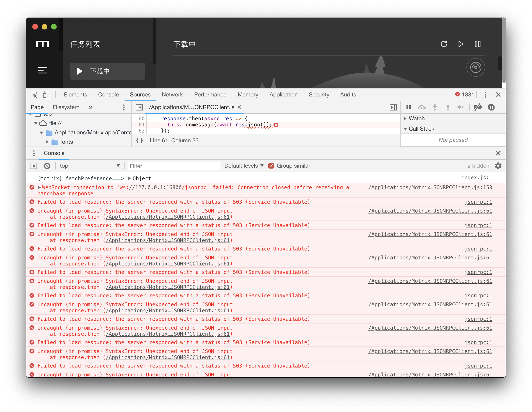Image resolution: width=532 pixels, height=412 pixels.
Task: Open the speedometer icon in task panel
Action: (476, 67)
